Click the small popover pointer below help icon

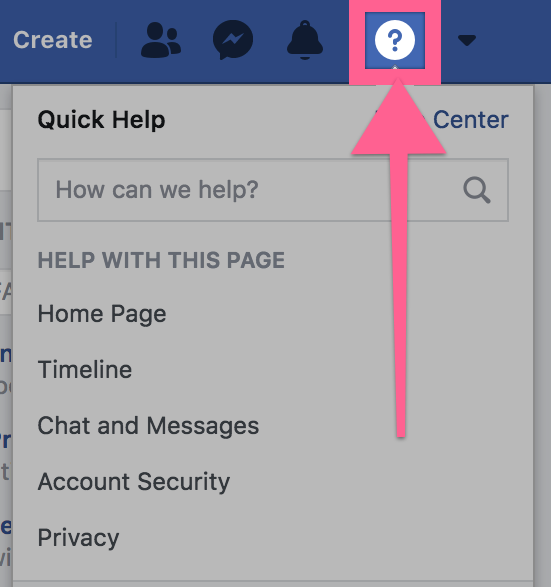395,67
